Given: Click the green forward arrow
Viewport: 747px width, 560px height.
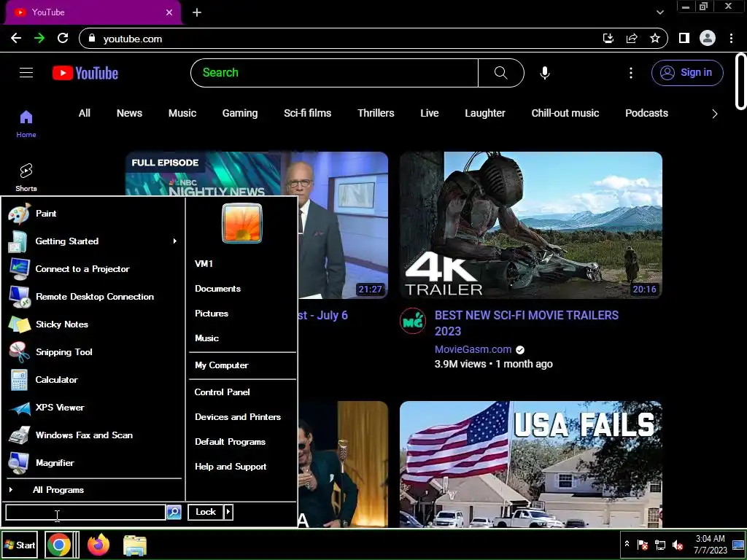Looking at the screenshot, I should point(39,38).
